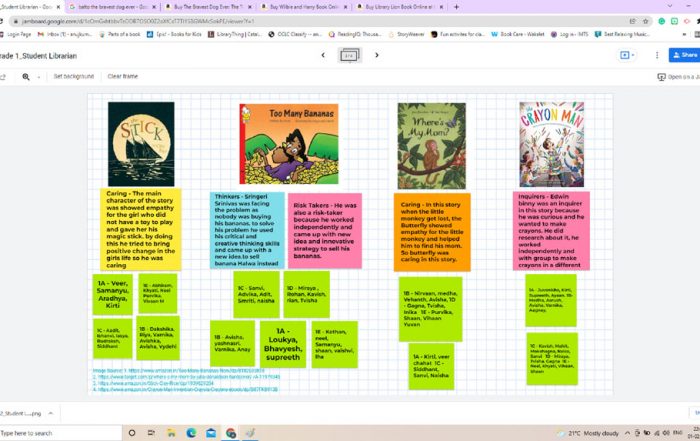Click 'Open on a Jamboard' option

(679, 77)
